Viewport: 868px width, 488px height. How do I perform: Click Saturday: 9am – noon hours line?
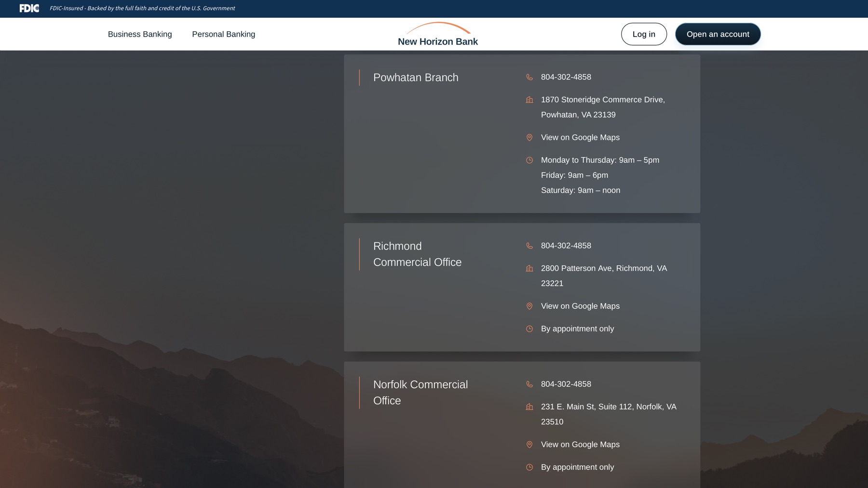click(x=581, y=190)
